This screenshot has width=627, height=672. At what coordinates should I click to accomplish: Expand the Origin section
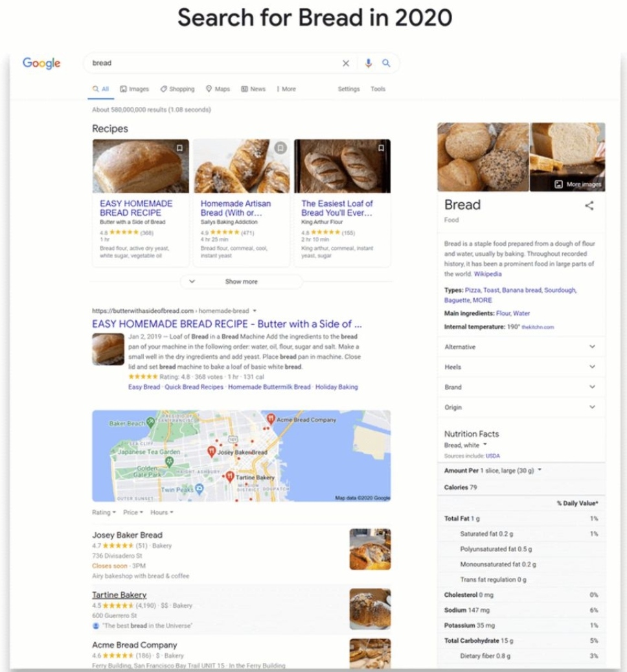tap(521, 407)
